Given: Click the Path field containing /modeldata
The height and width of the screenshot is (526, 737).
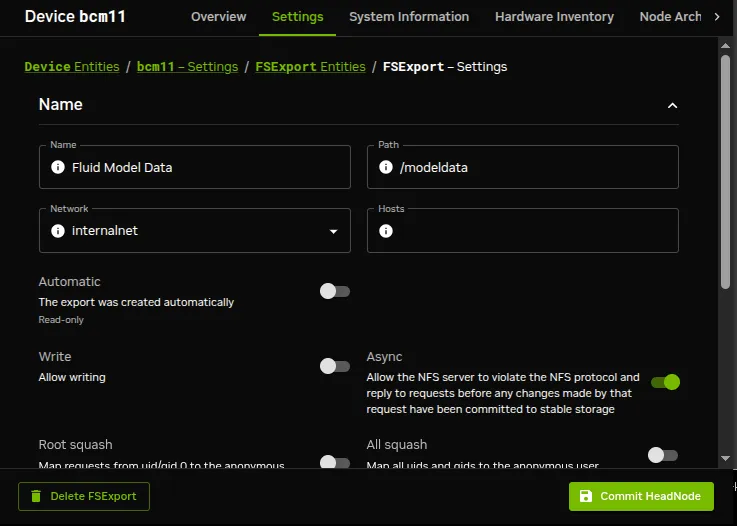Looking at the screenshot, I should tap(523, 167).
